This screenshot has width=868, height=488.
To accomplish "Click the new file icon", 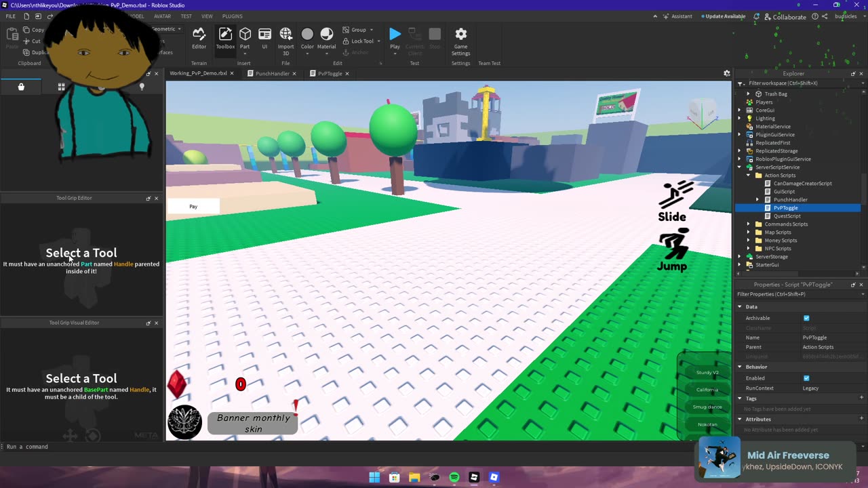I will click(x=26, y=16).
